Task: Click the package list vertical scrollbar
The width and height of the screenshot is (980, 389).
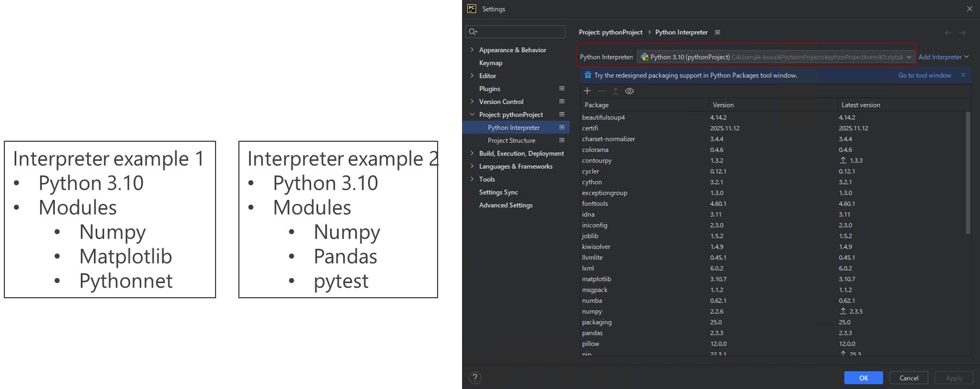Action: pos(968,173)
